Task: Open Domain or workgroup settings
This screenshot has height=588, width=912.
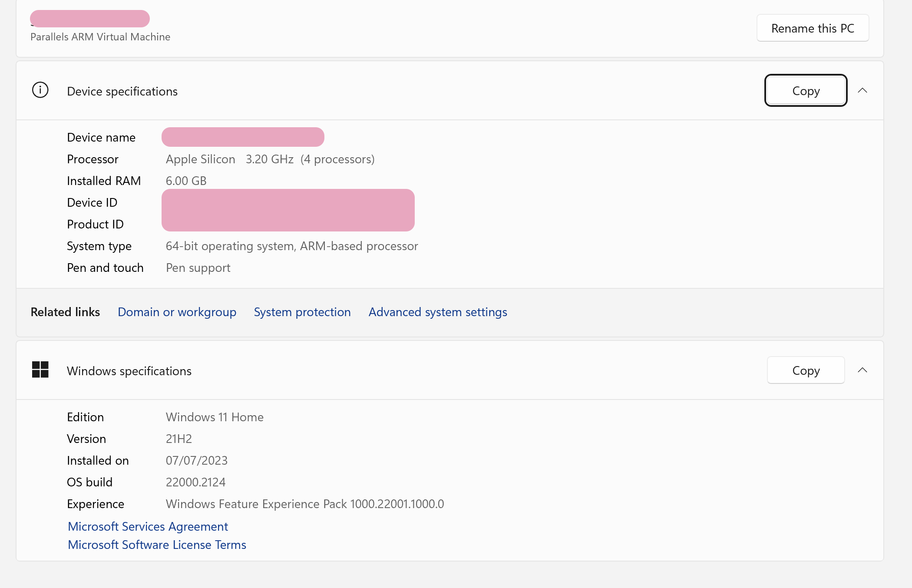Action: click(177, 312)
